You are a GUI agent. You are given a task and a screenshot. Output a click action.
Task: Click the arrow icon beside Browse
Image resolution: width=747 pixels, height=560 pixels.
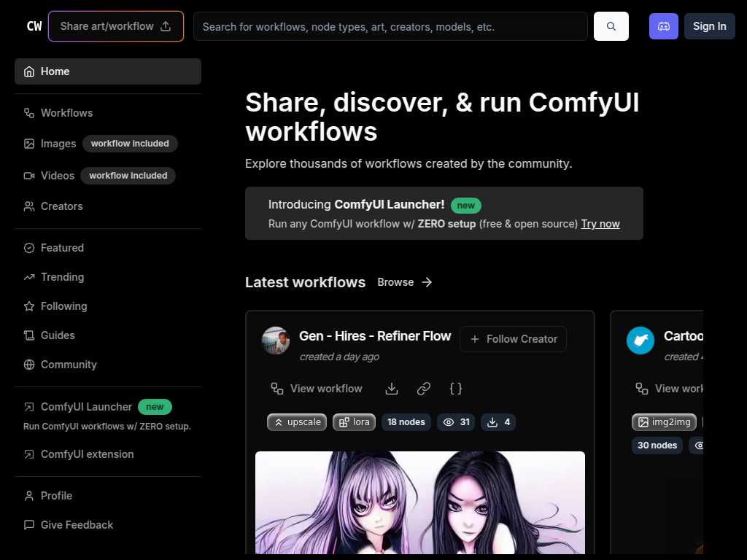click(427, 282)
